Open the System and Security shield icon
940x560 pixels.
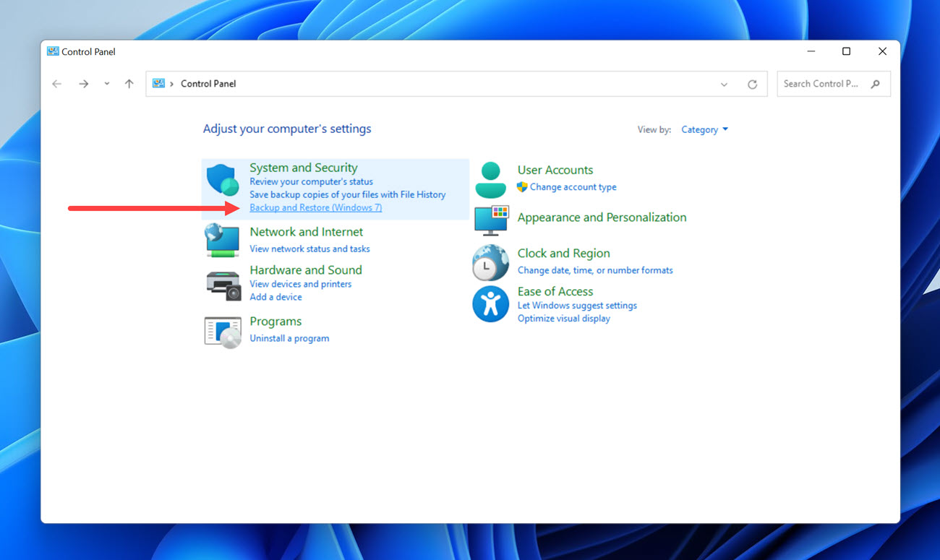222,180
